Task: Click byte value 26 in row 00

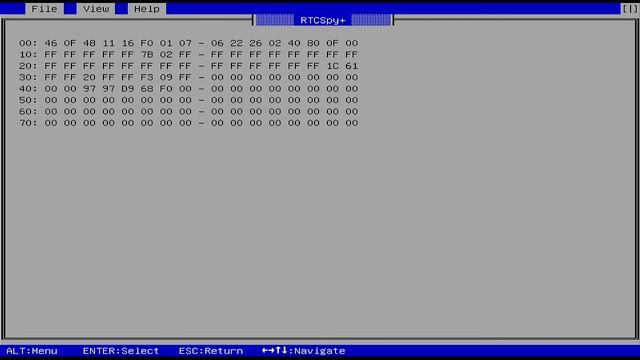Action: pyautogui.click(x=256, y=43)
